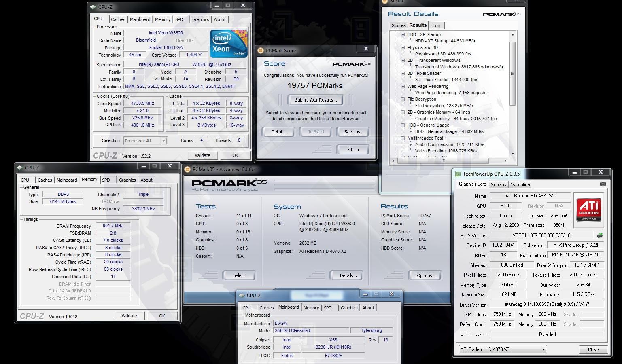
Task: Click Details... in the PCMark Score window
Action: 280,132
